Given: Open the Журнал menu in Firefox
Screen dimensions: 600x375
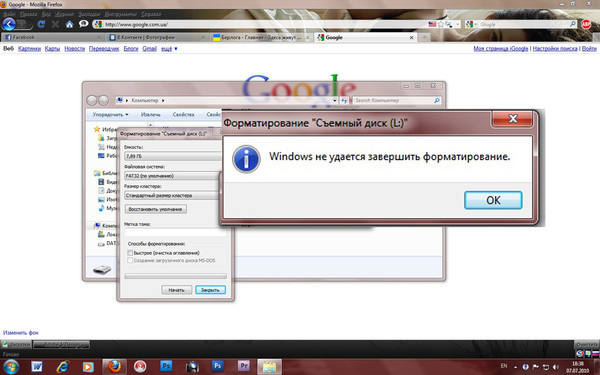Looking at the screenshot, I should tap(64, 14).
